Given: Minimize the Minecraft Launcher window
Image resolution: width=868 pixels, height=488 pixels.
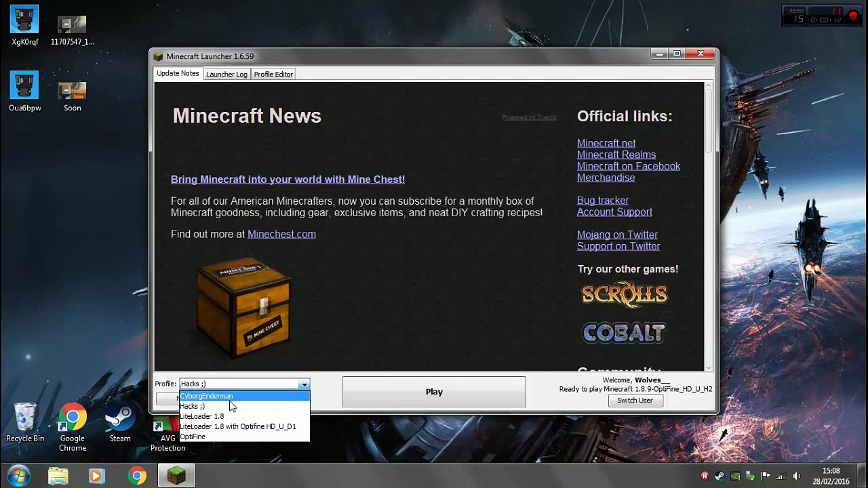Looking at the screenshot, I should pos(658,54).
